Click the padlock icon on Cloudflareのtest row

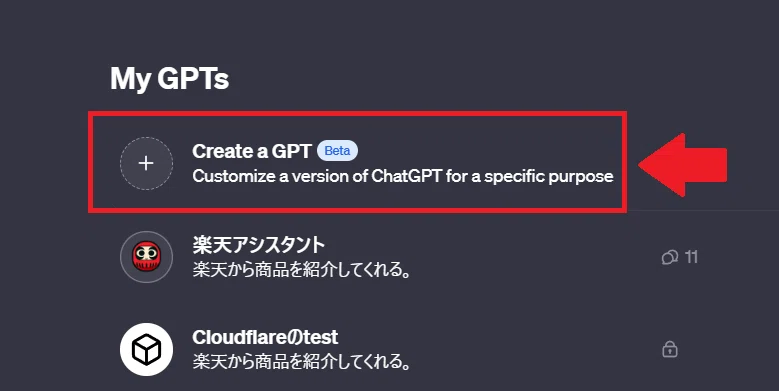[x=670, y=350]
